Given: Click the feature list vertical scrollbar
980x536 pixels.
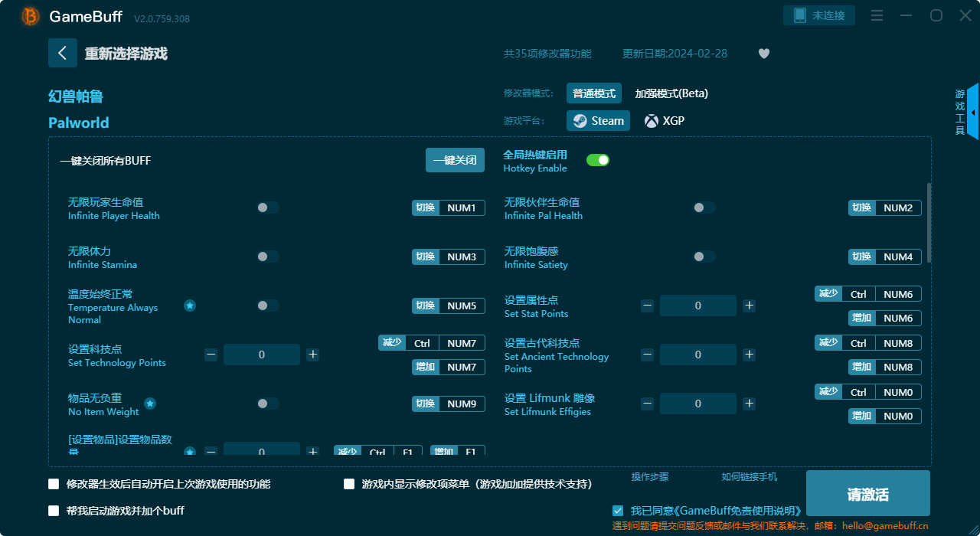Looking at the screenshot, I should [x=929, y=222].
